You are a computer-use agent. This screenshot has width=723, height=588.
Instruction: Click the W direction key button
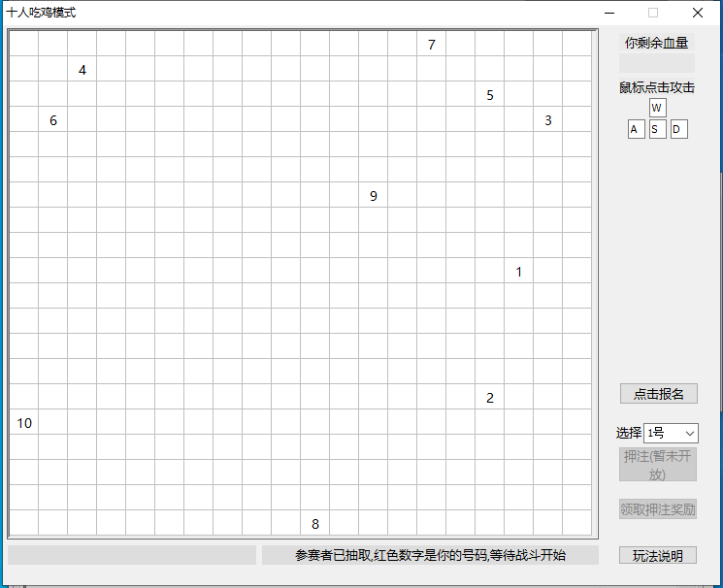(x=658, y=108)
